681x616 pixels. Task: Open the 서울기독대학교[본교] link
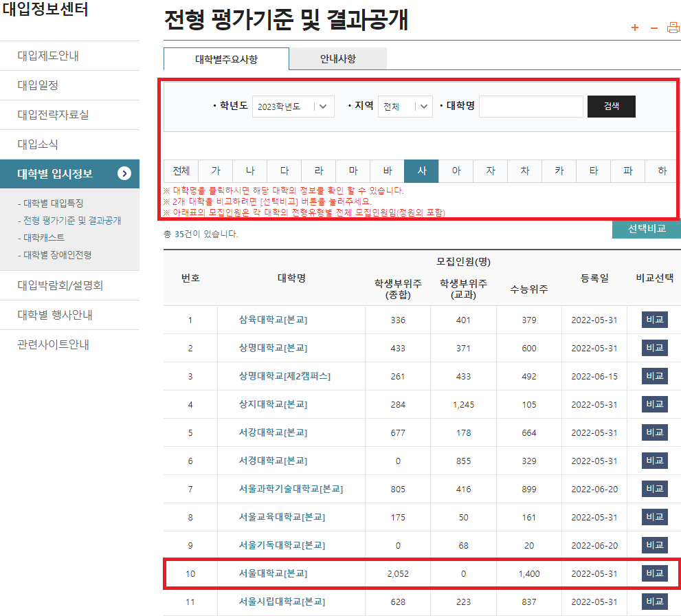coord(282,545)
